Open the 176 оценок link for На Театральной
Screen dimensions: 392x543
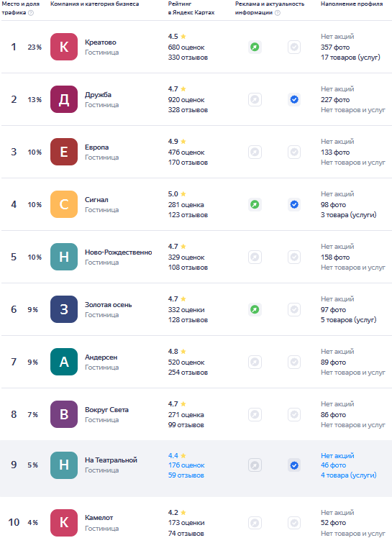pyautogui.click(x=186, y=465)
